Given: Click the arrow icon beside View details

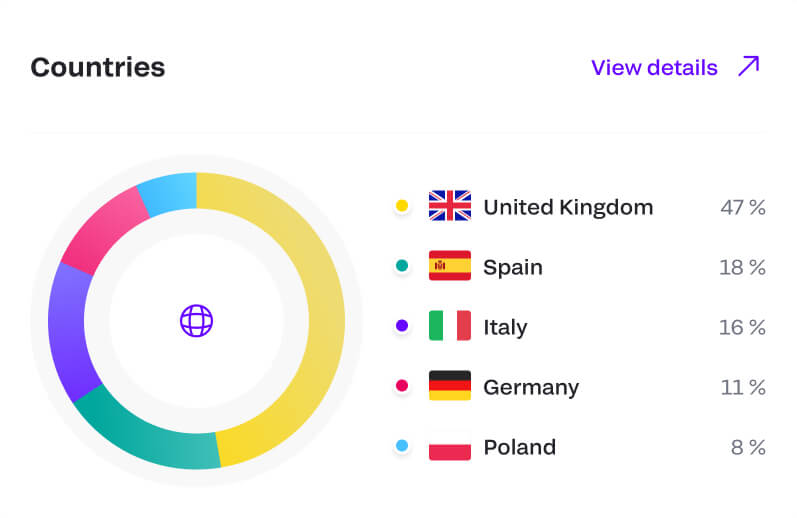Looking at the screenshot, I should (x=748, y=67).
